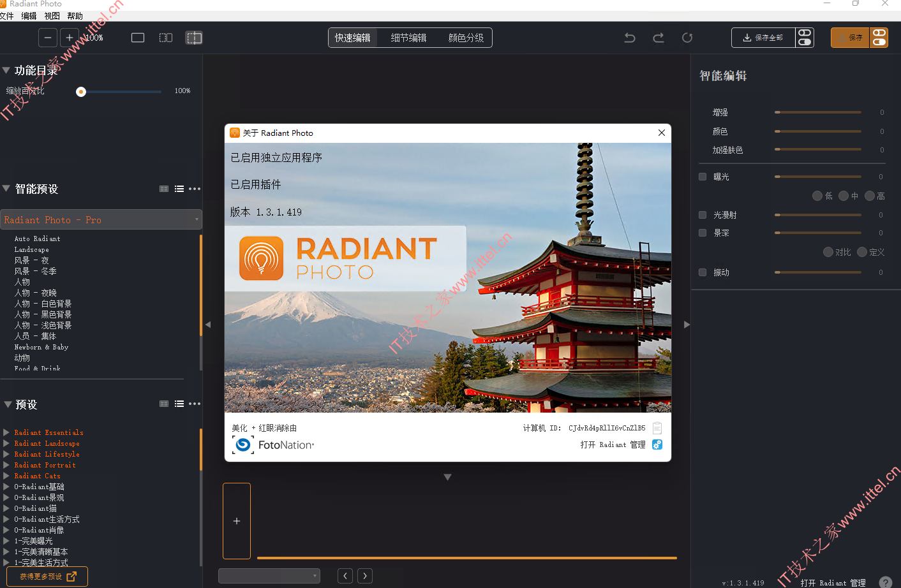Viewport: 901px width, 588px height.
Task: Collapse the right panel arrow
Action: [x=687, y=325]
